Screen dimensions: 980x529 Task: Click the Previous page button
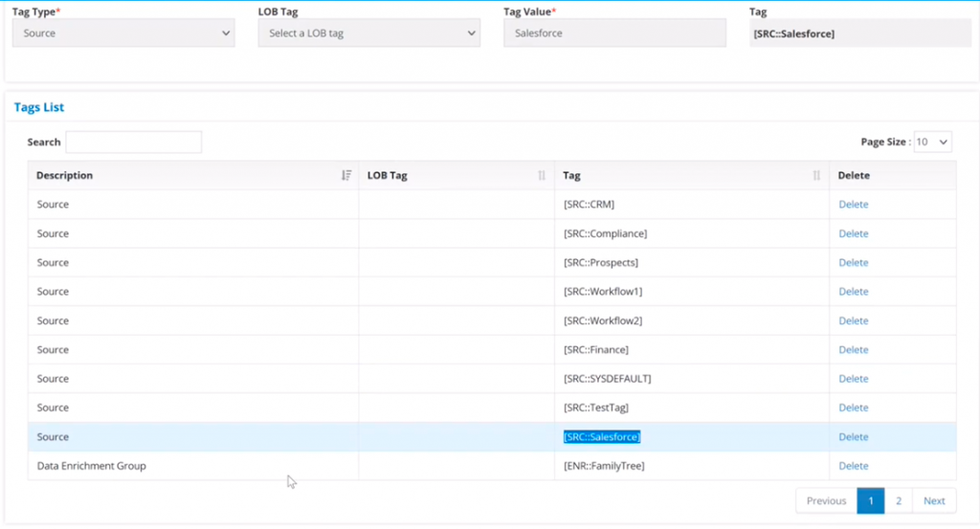(826, 500)
